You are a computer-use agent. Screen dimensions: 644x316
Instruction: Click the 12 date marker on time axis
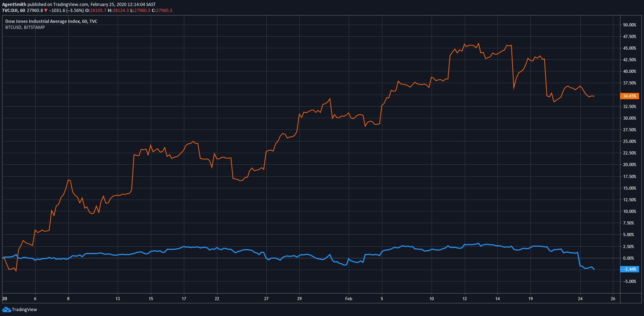pyautogui.click(x=465, y=299)
